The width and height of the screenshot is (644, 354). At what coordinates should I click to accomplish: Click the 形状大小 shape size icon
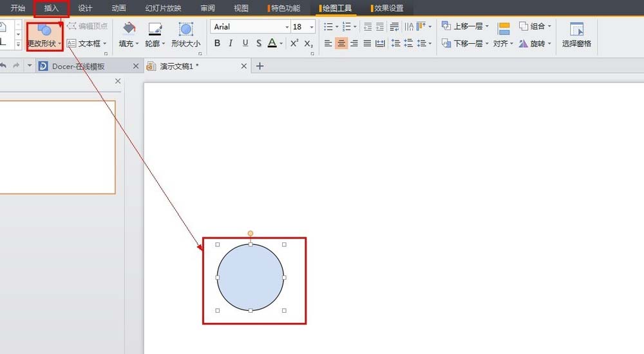pyautogui.click(x=185, y=35)
